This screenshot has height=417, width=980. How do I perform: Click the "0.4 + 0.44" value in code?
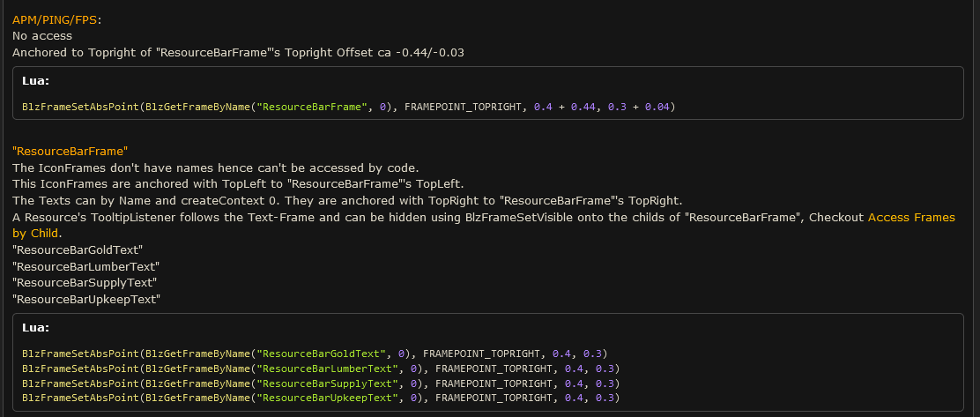(564, 107)
